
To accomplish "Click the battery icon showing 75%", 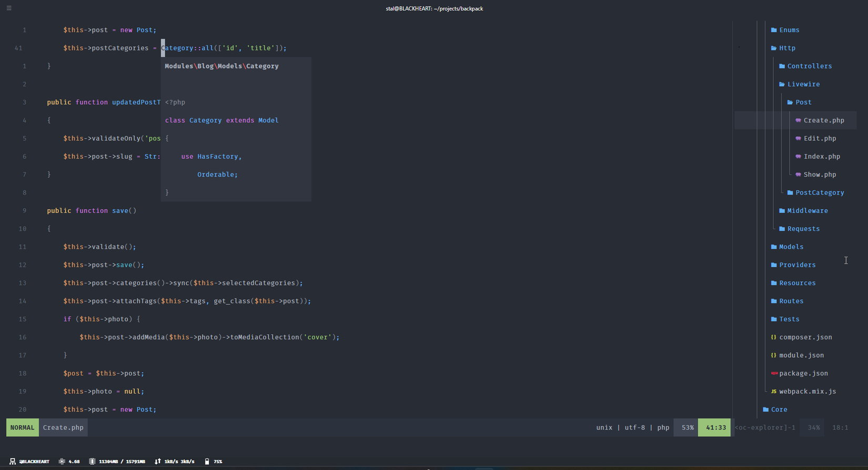I will coord(207,462).
